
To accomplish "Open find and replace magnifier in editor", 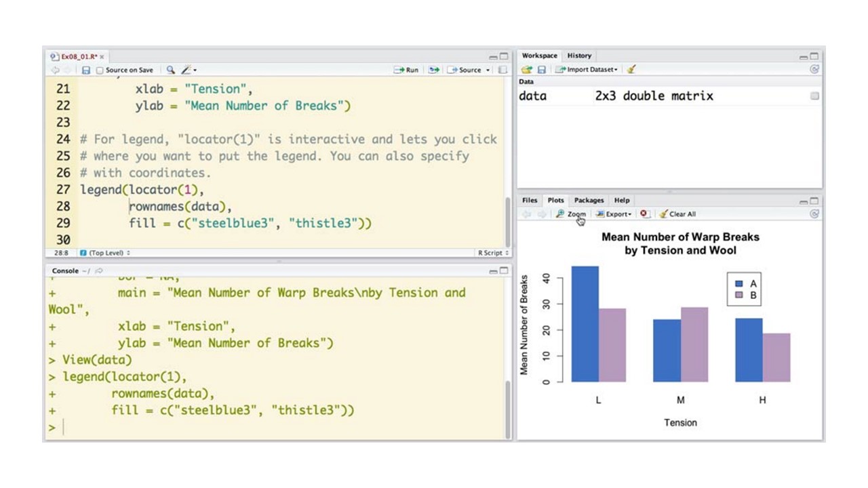I will pos(170,70).
